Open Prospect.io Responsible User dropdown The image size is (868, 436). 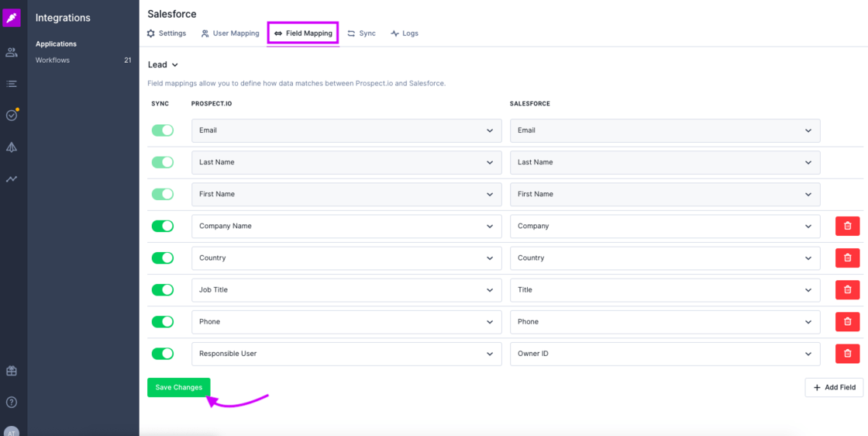tap(346, 354)
